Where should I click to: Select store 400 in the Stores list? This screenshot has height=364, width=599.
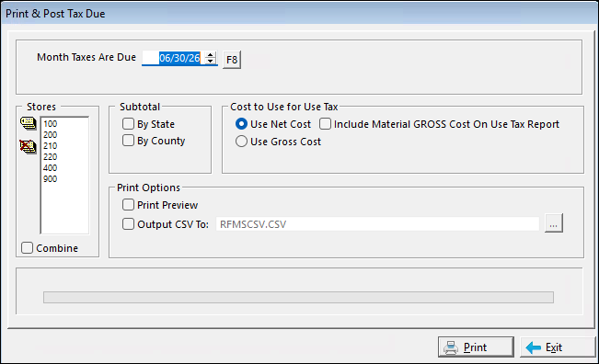pyautogui.click(x=50, y=168)
